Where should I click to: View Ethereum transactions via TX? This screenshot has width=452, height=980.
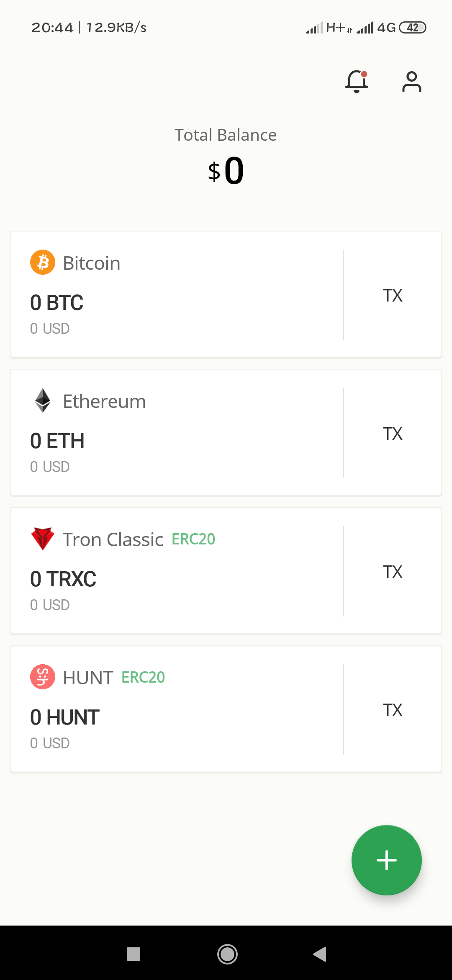click(393, 433)
